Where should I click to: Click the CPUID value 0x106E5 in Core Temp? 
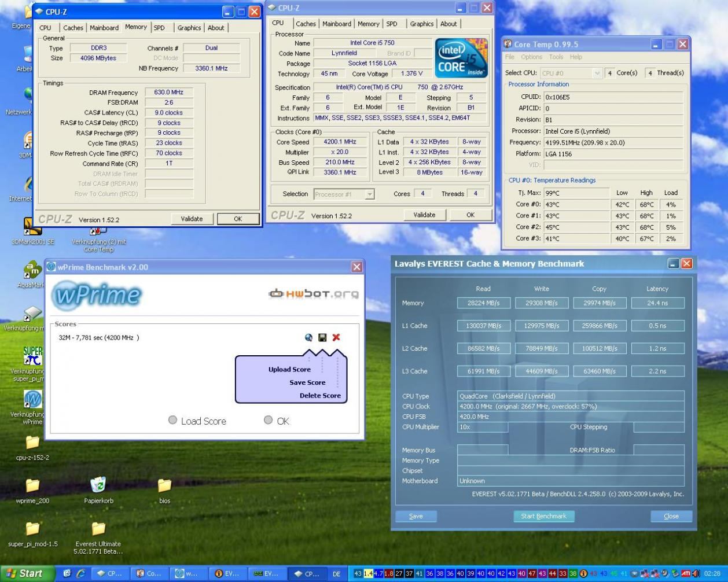pos(613,97)
